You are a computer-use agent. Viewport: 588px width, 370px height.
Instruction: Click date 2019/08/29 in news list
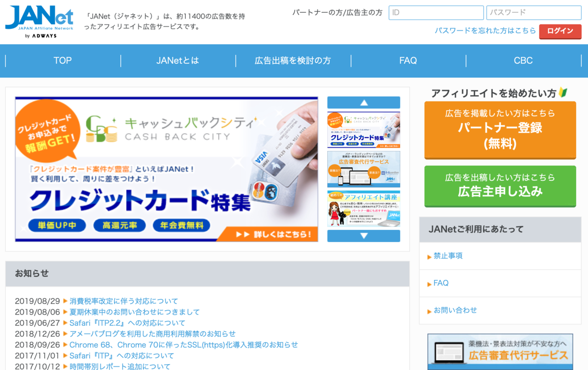coord(37,301)
